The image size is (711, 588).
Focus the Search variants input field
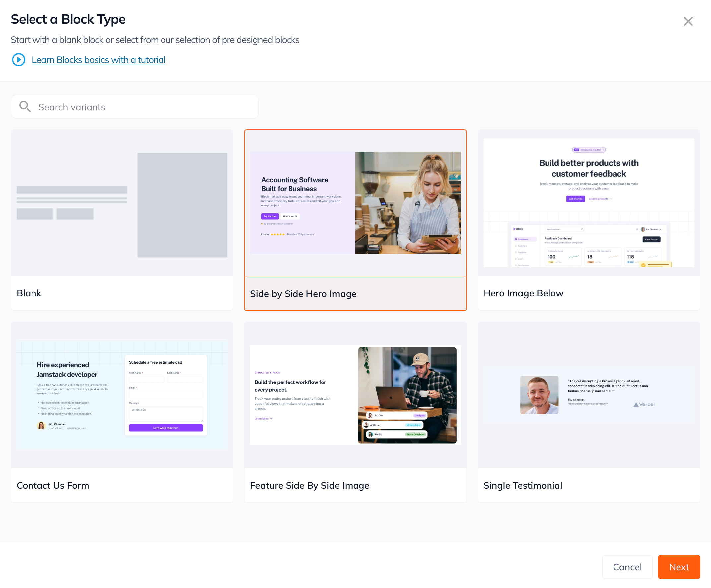pos(146,107)
